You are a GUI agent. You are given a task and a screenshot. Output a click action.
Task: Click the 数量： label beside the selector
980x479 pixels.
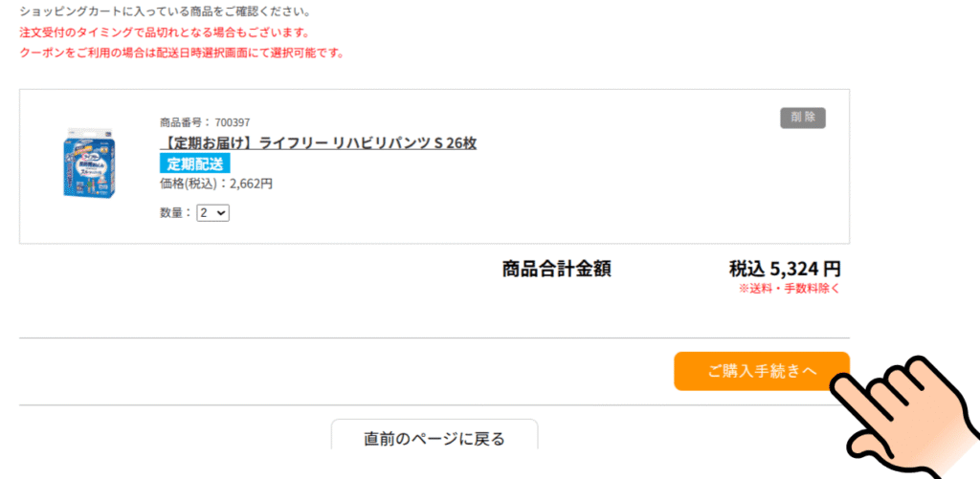pyautogui.click(x=176, y=213)
